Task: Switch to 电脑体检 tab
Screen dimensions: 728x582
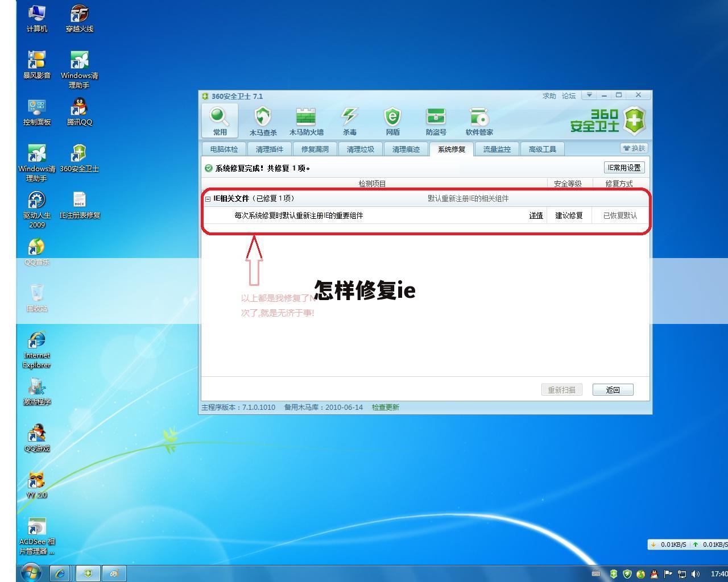Action: pyautogui.click(x=224, y=149)
